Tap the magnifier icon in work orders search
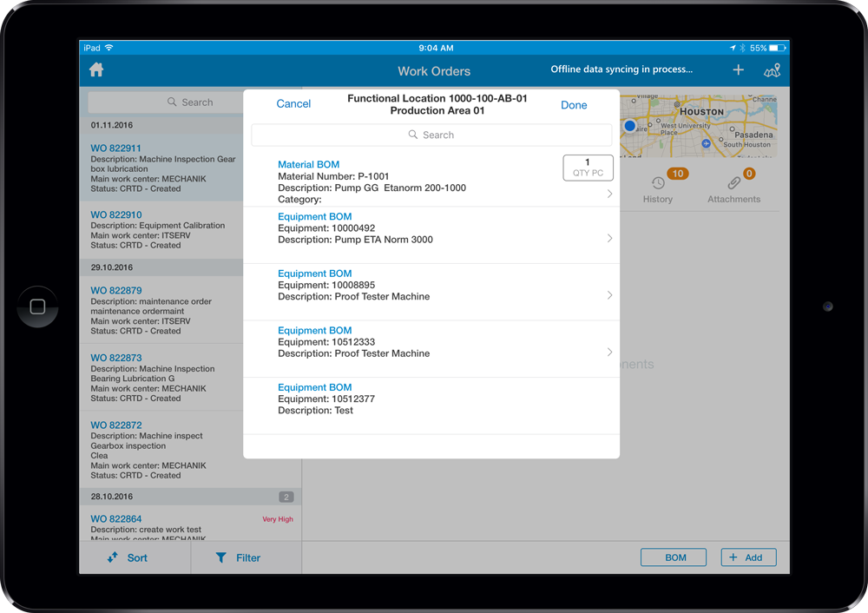This screenshot has width=868, height=613. tap(172, 102)
